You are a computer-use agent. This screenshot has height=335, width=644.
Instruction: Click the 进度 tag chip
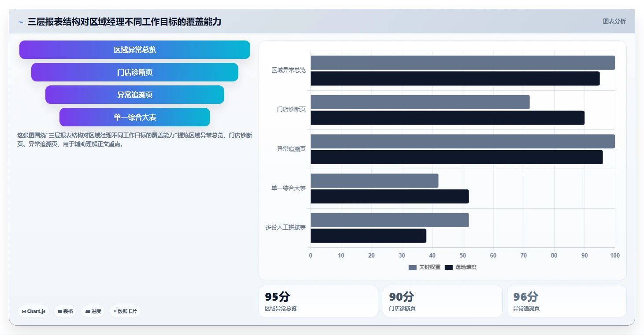point(93,311)
